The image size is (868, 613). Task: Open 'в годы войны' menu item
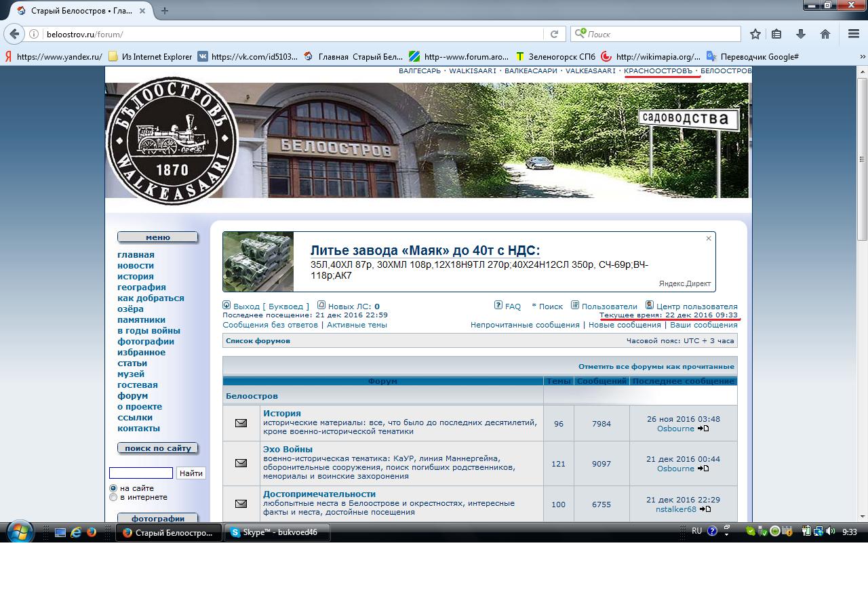click(x=149, y=330)
